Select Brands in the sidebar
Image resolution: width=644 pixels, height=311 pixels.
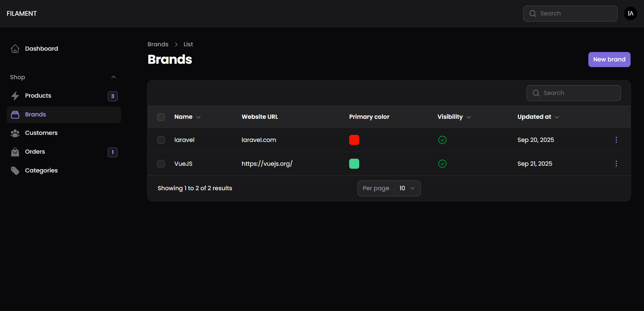click(64, 115)
